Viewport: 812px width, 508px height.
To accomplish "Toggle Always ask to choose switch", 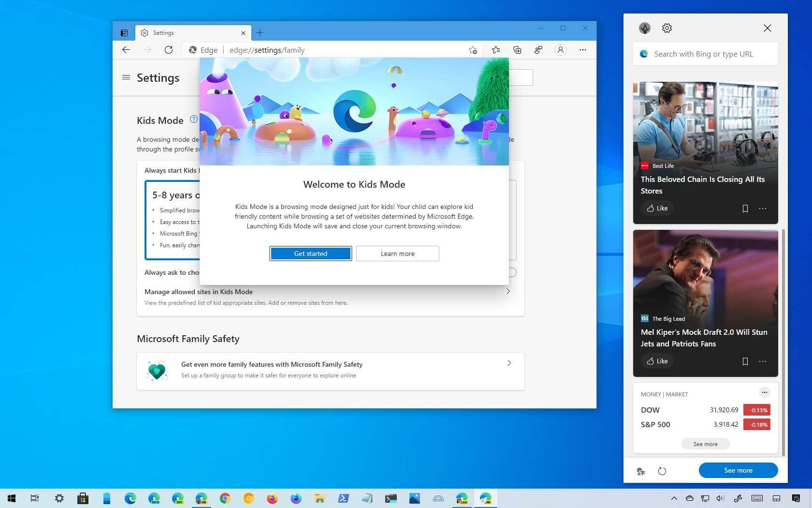I will (x=512, y=272).
